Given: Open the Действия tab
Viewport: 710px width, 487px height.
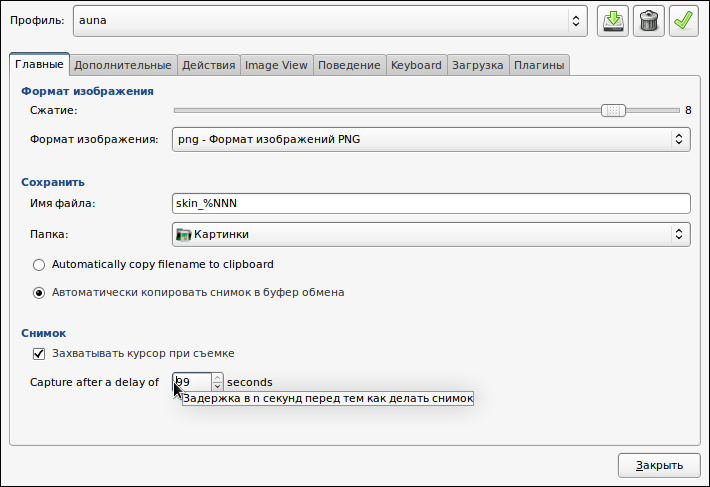Looking at the screenshot, I should pos(209,65).
